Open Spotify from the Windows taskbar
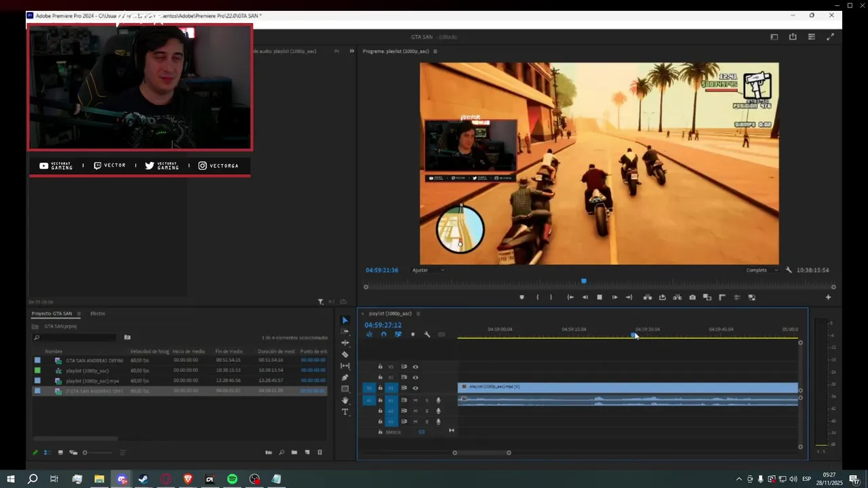Screen dimensions: 868x488 [232, 479]
